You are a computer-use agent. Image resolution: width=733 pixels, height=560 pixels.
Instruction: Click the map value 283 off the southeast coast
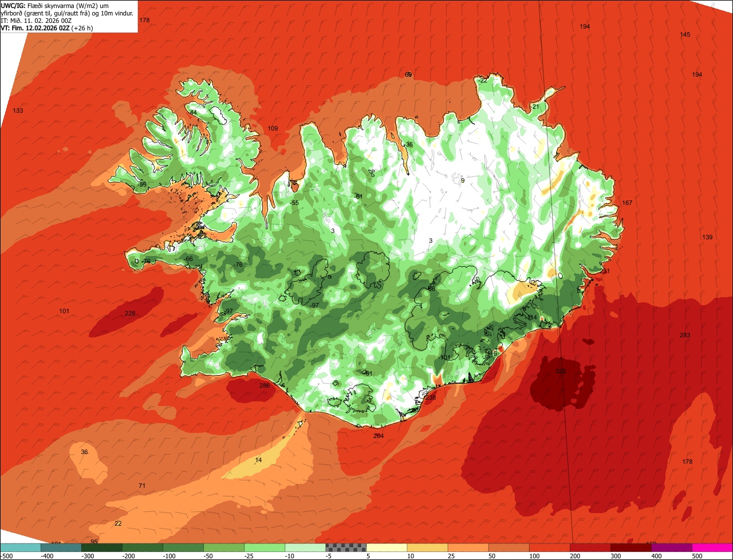(685, 335)
